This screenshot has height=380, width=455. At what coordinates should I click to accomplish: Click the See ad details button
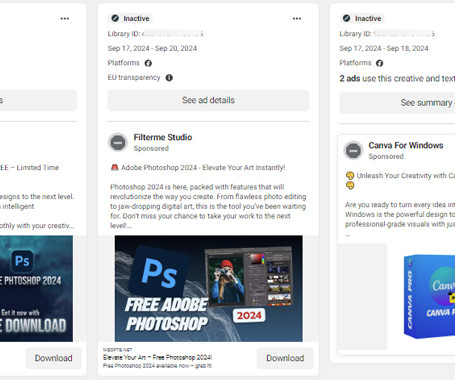point(208,100)
